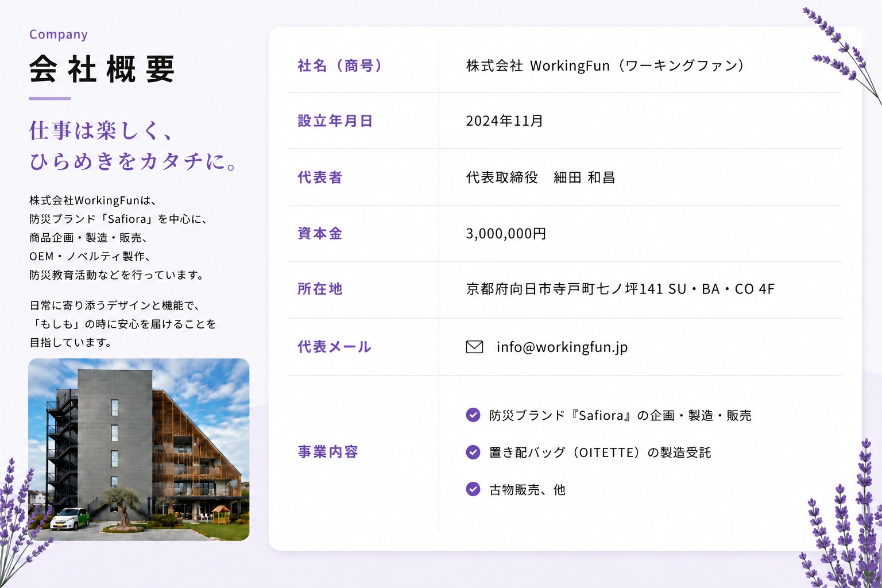882x588 pixels.
Task: Click the 設立年月日 row label
Action: 335,121
